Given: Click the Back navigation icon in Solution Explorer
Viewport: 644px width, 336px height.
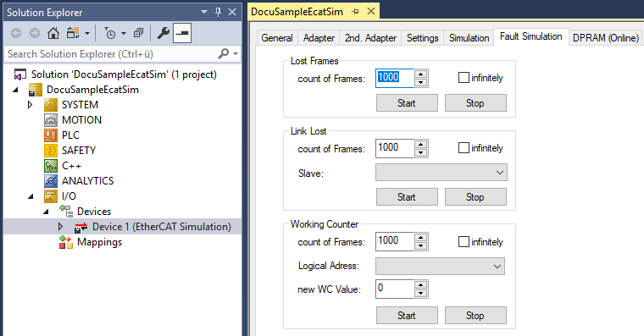Looking at the screenshot, I should click(x=16, y=33).
